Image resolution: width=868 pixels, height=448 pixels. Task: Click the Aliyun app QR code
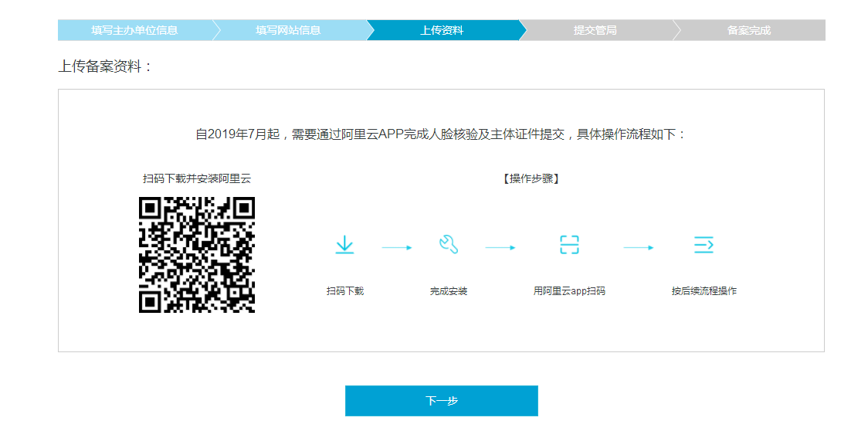(196, 255)
